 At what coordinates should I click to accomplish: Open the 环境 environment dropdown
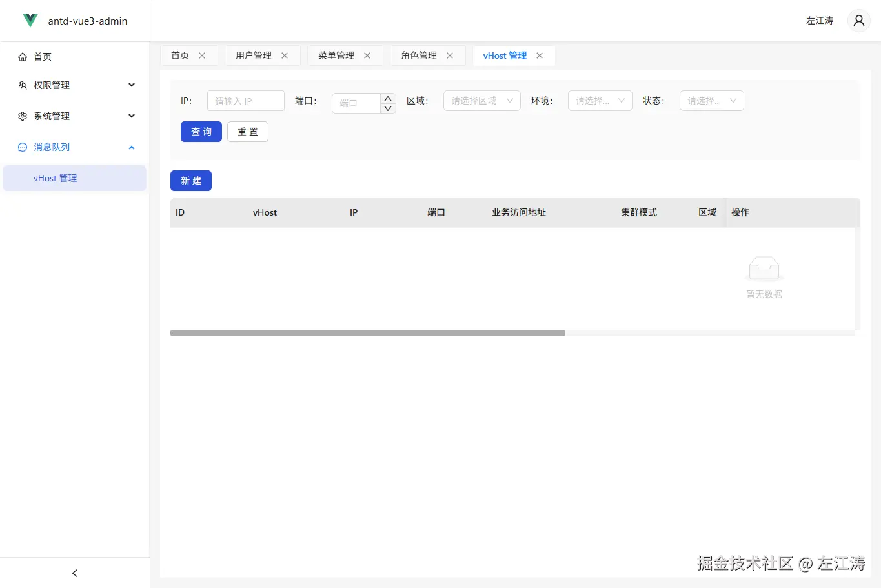(x=600, y=101)
